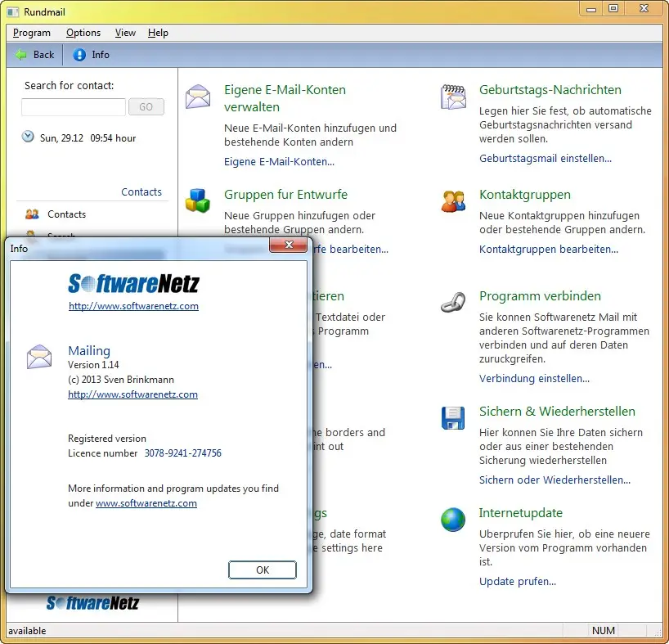Image resolution: width=669 pixels, height=644 pixels.
Task: Click the Back toolbar button label
Action: pyautogui.click(x=43, y=55)
